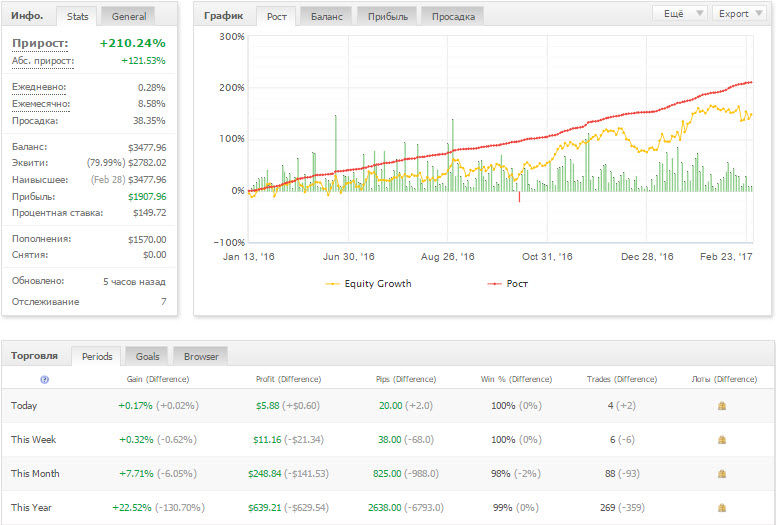The width and height of the screenshot is (776, 525).
Task: Open the lock icon in the This Week row
Action: click(x=722, y=439)
